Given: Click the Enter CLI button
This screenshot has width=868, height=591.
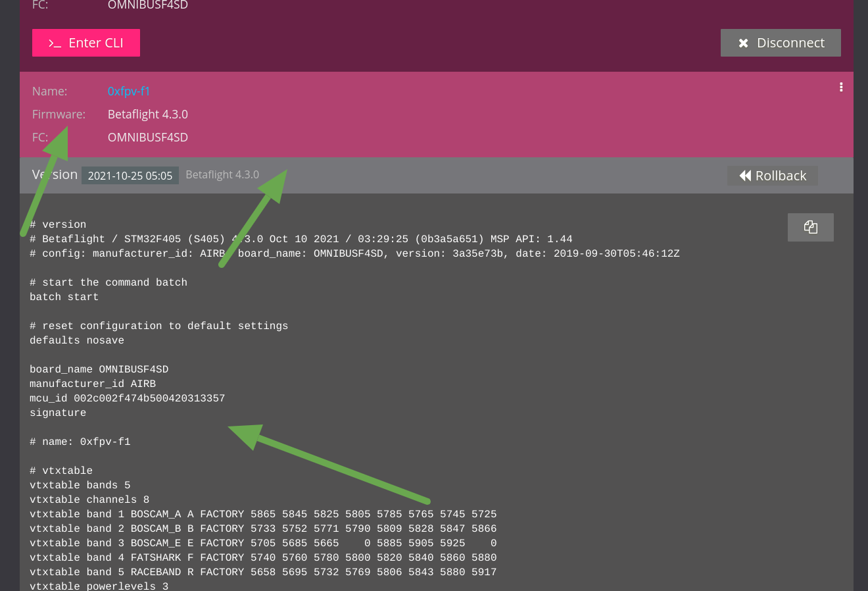Looking at the screenshot, I should [86, 42].
